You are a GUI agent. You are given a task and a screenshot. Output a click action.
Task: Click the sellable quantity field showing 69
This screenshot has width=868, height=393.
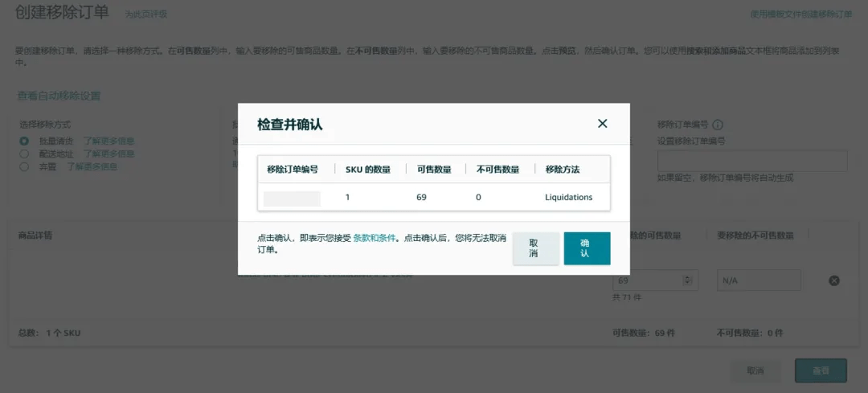coord(647,280)
